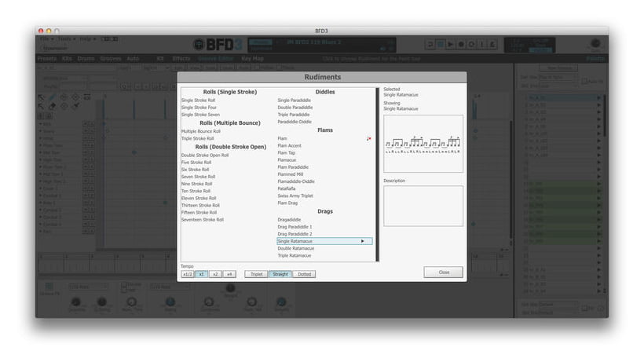
Task: Select Triple Stroke Roll rudiment
Action: 198,139
